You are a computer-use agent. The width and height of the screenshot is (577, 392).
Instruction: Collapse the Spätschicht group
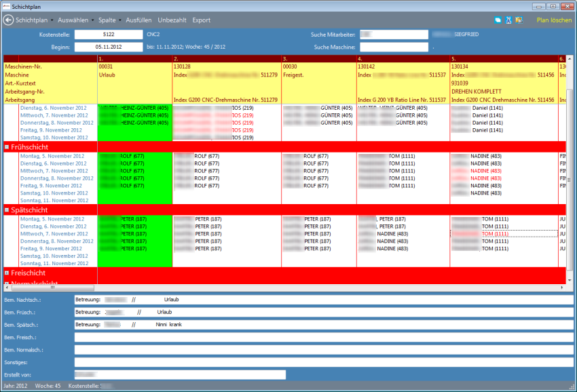pos(7,210)
